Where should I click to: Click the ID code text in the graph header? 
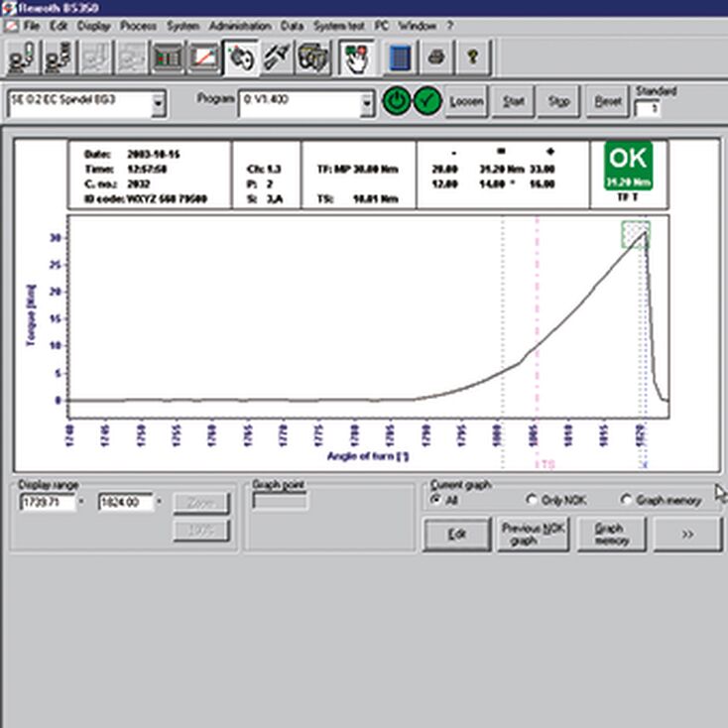[x=146, y=199]
